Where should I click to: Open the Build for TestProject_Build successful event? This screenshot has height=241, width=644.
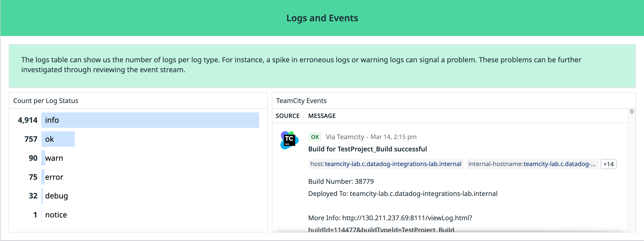pos(367,149)
